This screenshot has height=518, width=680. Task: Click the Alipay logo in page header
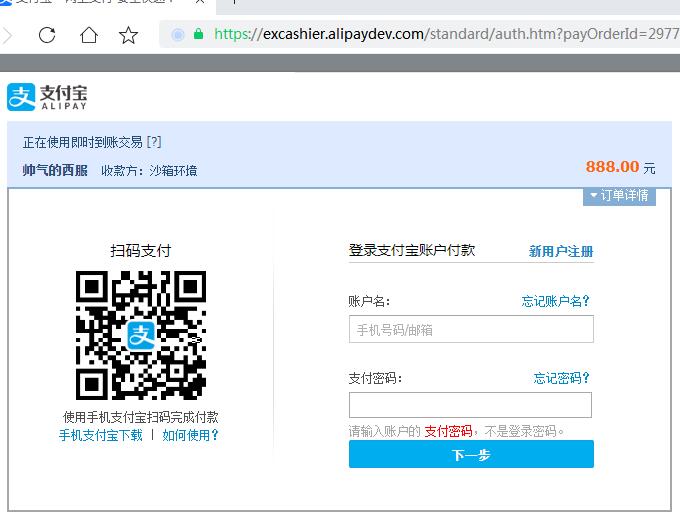pos(47,97)
